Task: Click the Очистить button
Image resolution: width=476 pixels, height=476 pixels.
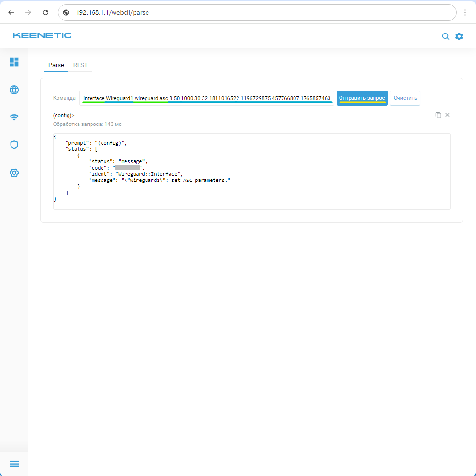Action: [x=405, y=98]
